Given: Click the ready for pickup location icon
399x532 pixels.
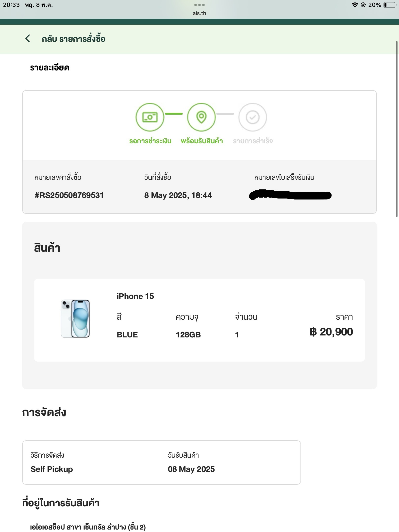Looking at the screenshot, I should (201, 117).
